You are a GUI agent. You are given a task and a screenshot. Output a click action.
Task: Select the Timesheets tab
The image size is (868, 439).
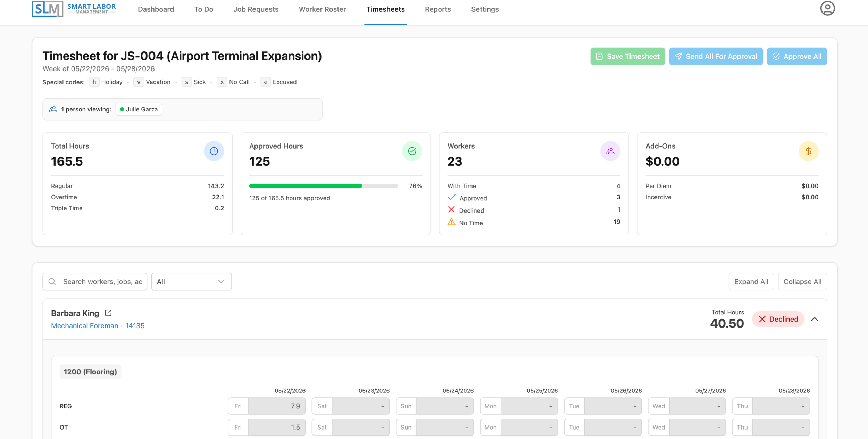point(385,9)
